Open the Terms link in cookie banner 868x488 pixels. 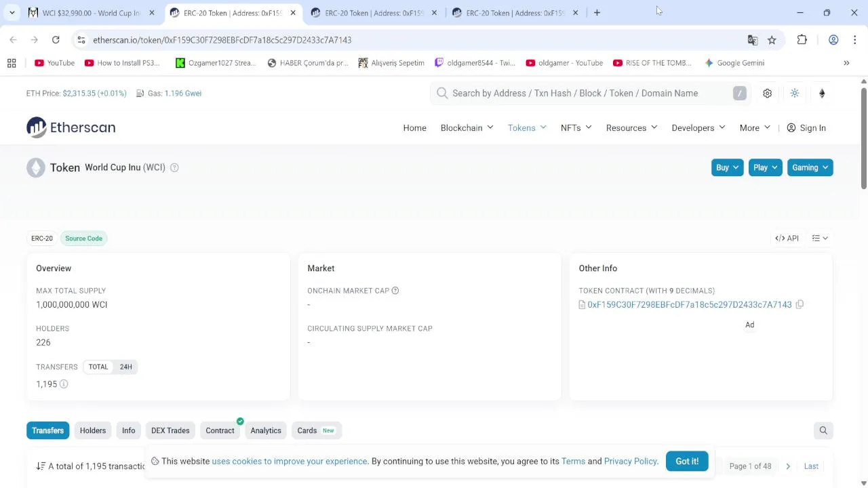(x=573, y=462)
